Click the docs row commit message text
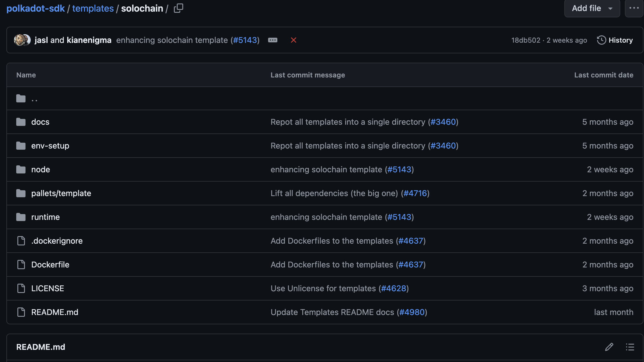The width and height of the screenshot is (644, 362). pos(348,122)
